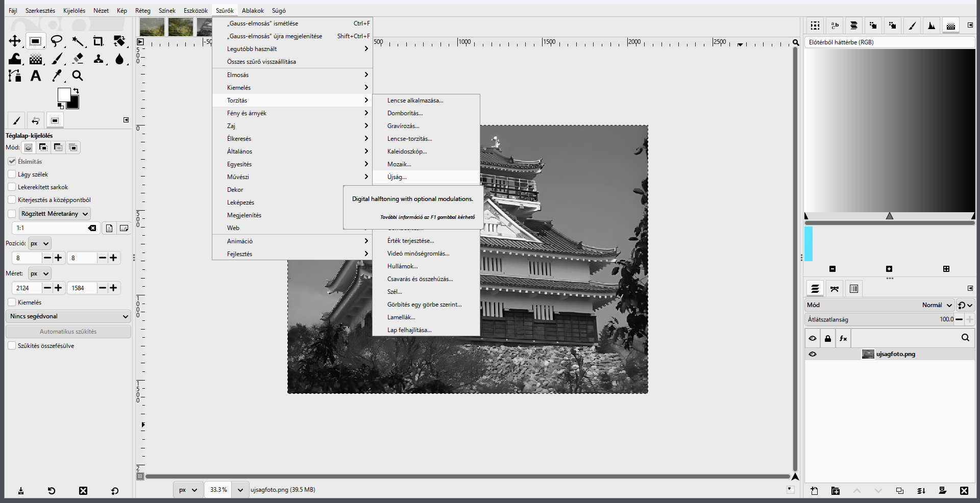The height and width of the screenshot is (503, 980).
Task: Repeat the Gauss-elmosás filter
Action: [x=292, y=23]
